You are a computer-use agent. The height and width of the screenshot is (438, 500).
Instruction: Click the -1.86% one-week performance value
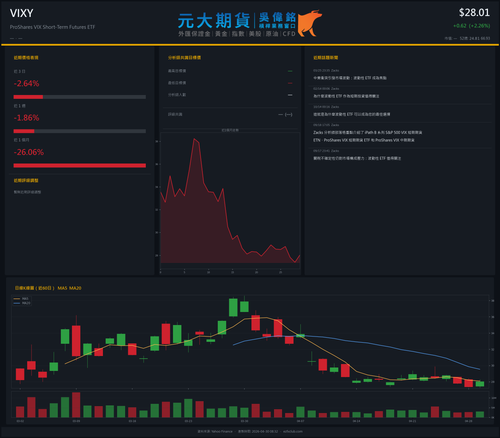[26, 118]
